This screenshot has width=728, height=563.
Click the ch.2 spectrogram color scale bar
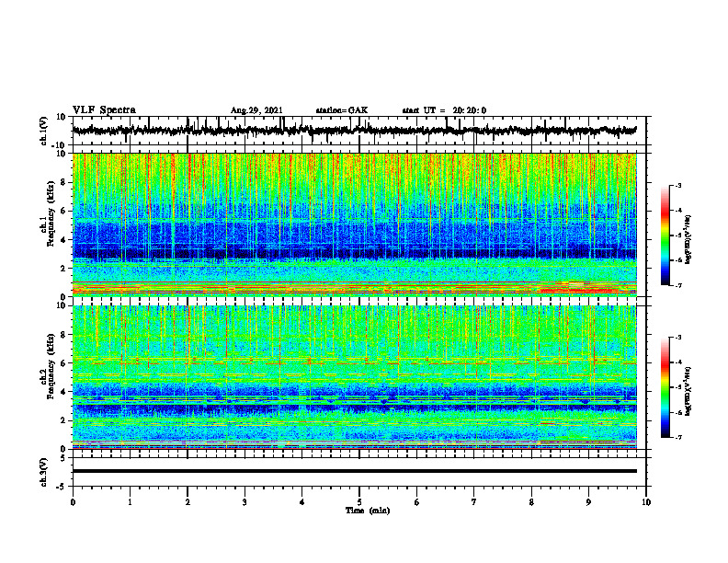pos(665,387)
